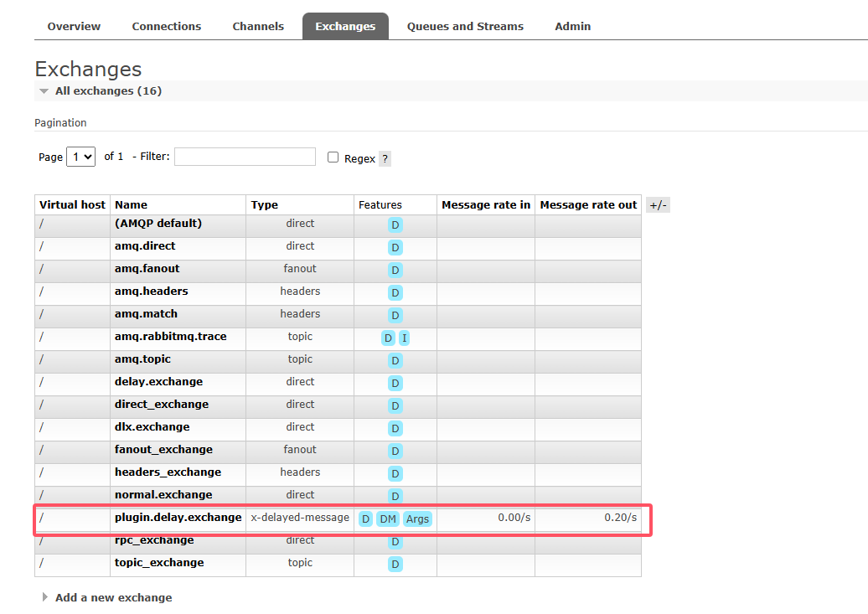This screenshot has height=614, width=868.
Task: Select the Exchanges tab
Action: click(x=345, y=27)
